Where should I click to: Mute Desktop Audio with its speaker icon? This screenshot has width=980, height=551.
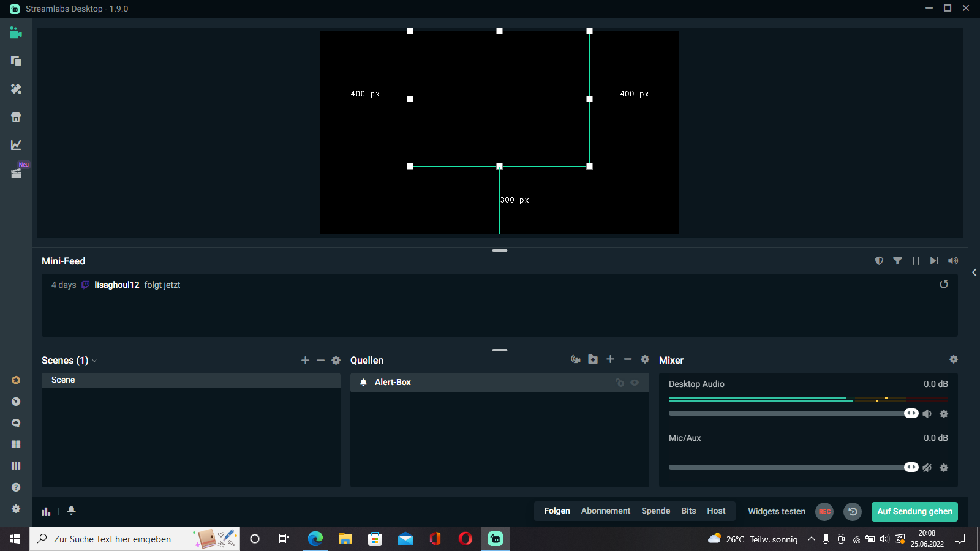point(927,414)
